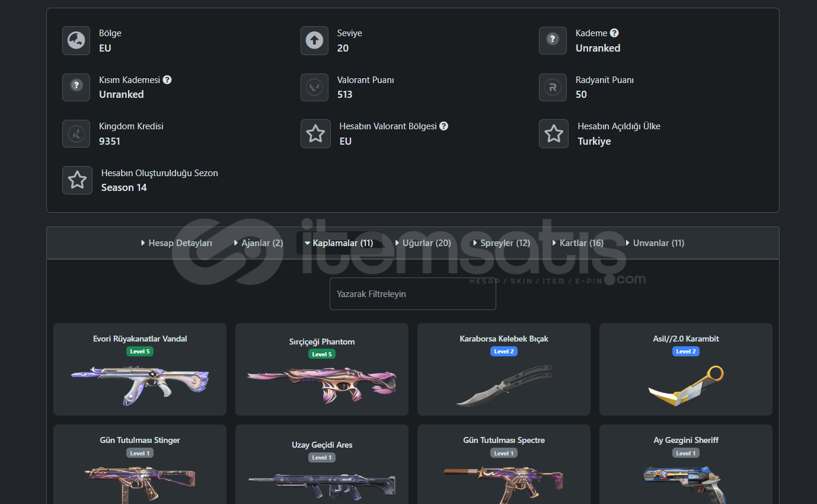Open the Unvanlar (11) tab

click(x=655, y=243)
